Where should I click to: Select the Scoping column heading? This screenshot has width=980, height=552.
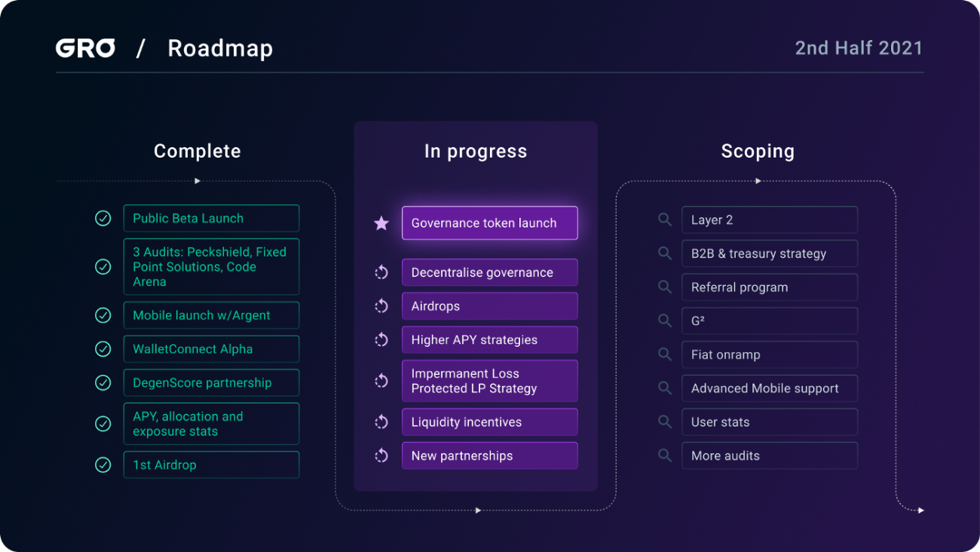click(758, 151)
